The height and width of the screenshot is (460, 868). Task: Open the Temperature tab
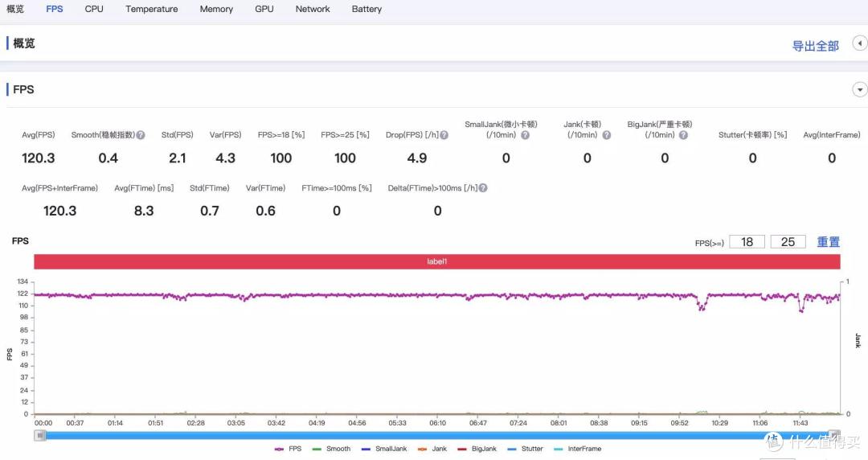point(152,9)
